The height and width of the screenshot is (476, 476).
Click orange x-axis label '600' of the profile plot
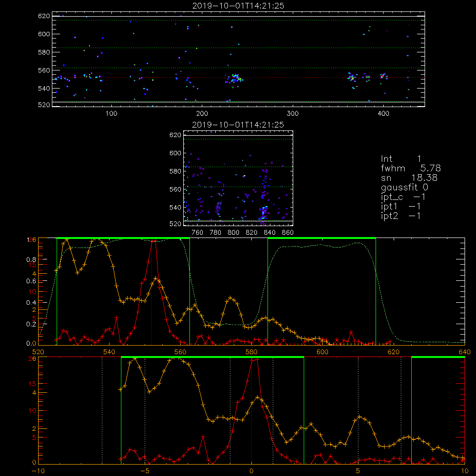[x=322, y=352]
